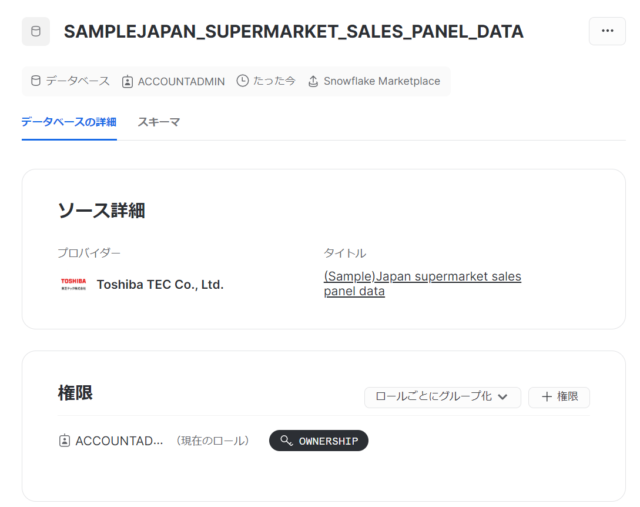Viewport: 640px width, 507px height.
Task: Click the role icon next to ACCOUNTAD...
Action: point(64,441)
